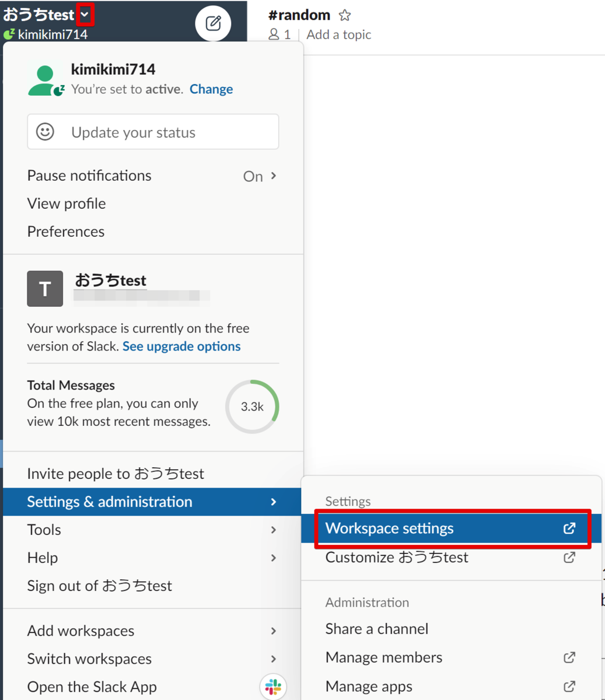This screenshot has width=605, height=700.
Task: Select Sign out of おうちtest
Action: 153,586
